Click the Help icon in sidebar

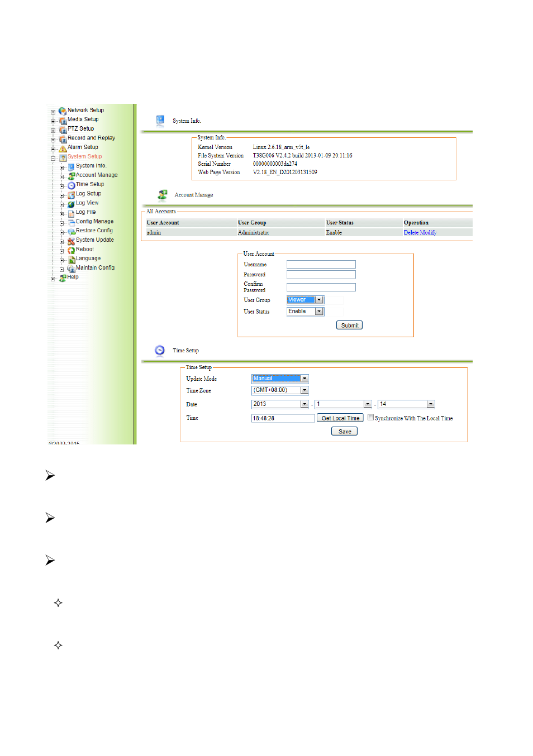(x=63, y=277)
